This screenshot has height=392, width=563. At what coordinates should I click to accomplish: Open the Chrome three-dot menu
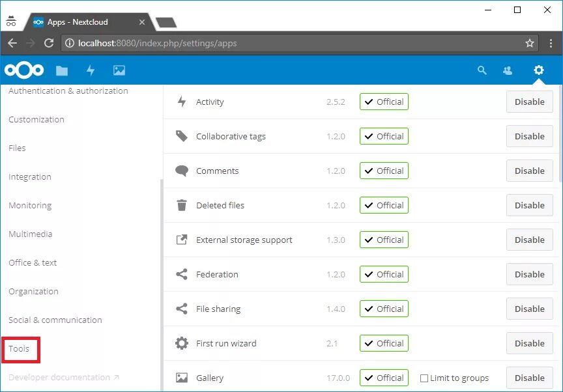tap(551, 44)
